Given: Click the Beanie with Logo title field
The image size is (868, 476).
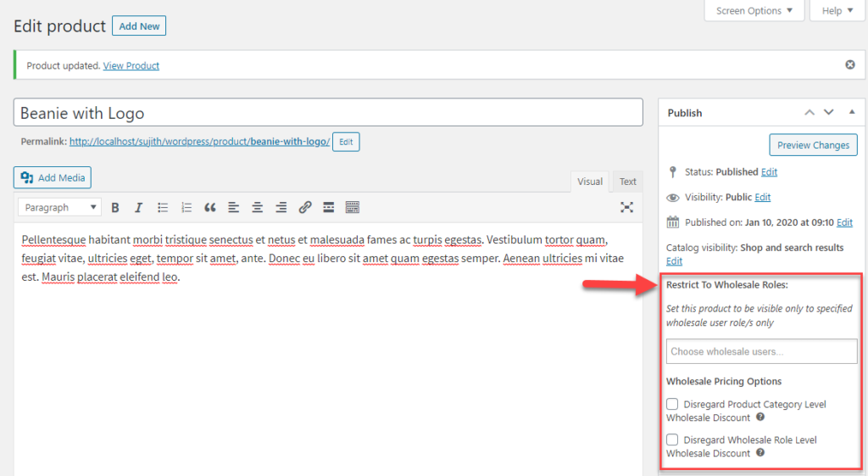Looking at the screenshot, I should coord(328,113).
